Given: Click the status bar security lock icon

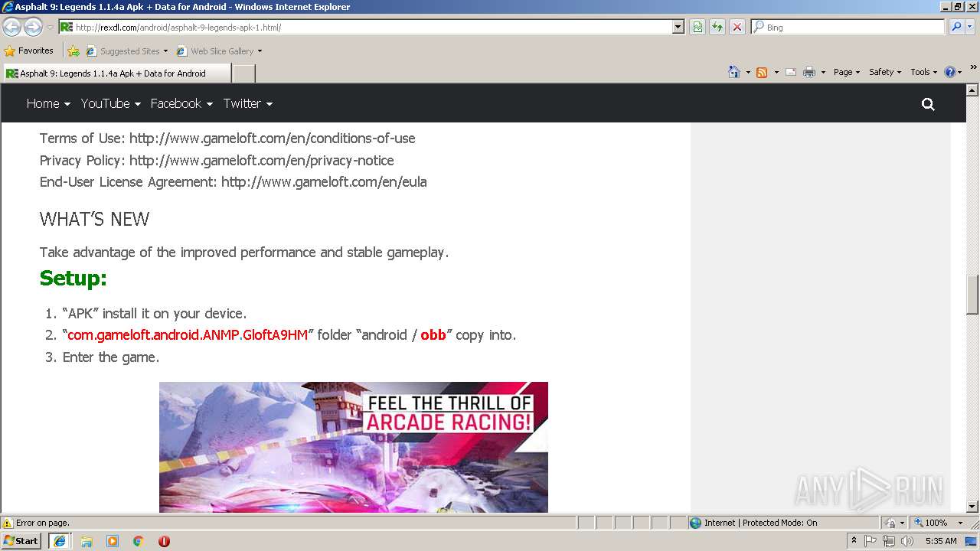Looking at the screenshot, I should pos(890,523).
